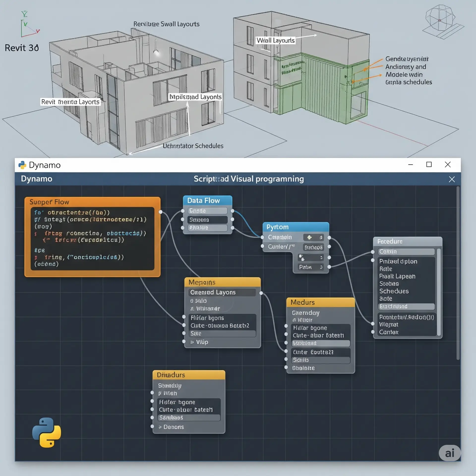Click the Suoper Flow code editor

pyautogui.click(x=92, y=238)
